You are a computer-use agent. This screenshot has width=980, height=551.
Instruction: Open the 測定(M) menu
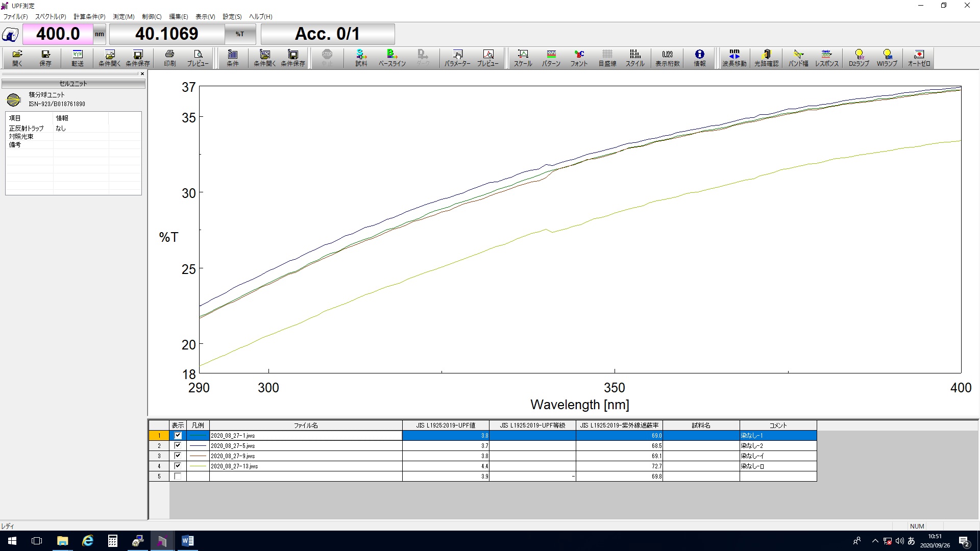[x=124, y=16]
